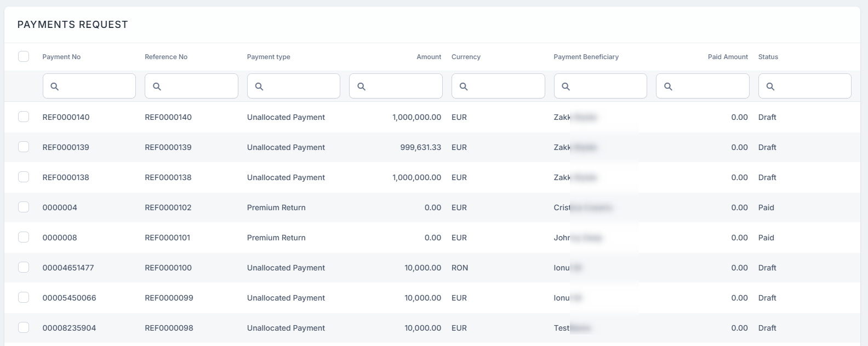Open payment number REF0000139
Viewport: 868px width, 346px height.
point(66,147)
